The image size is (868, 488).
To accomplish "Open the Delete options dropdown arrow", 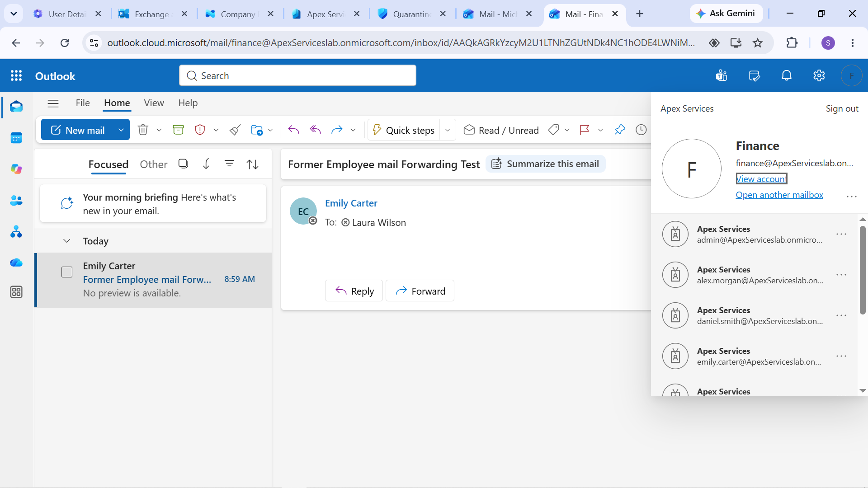I will (x=159, y=130).
